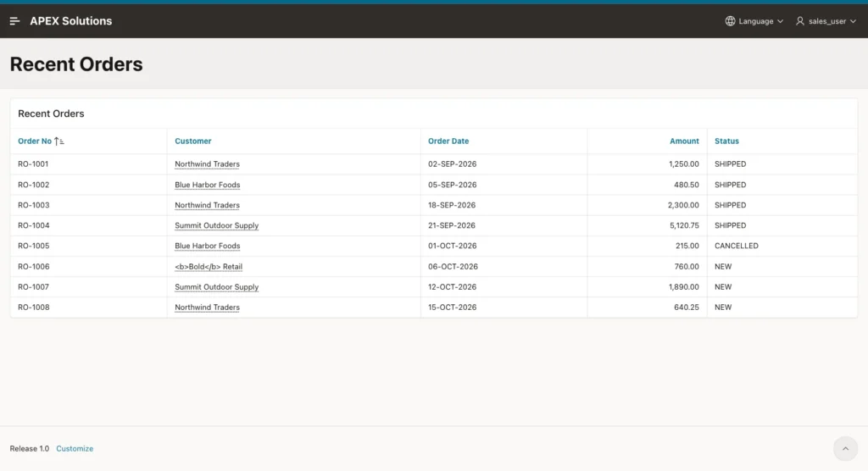The width and height of the screenshot is (868, 471).
Task: Click the SHIPPED status in row RO-1004
Action: (730, 225)
